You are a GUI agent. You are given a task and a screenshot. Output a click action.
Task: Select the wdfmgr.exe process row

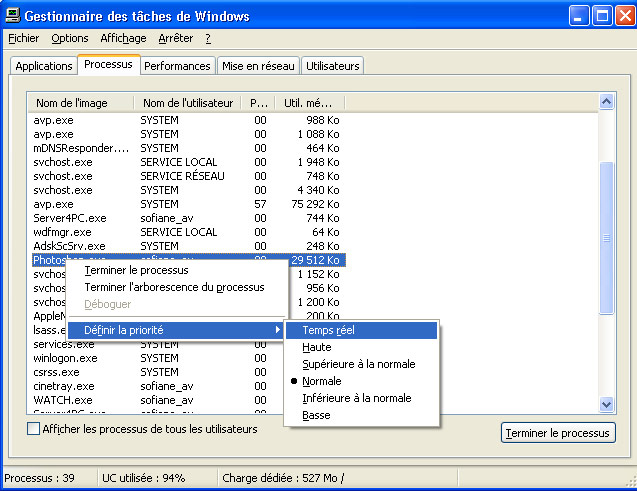coord(188,232)
